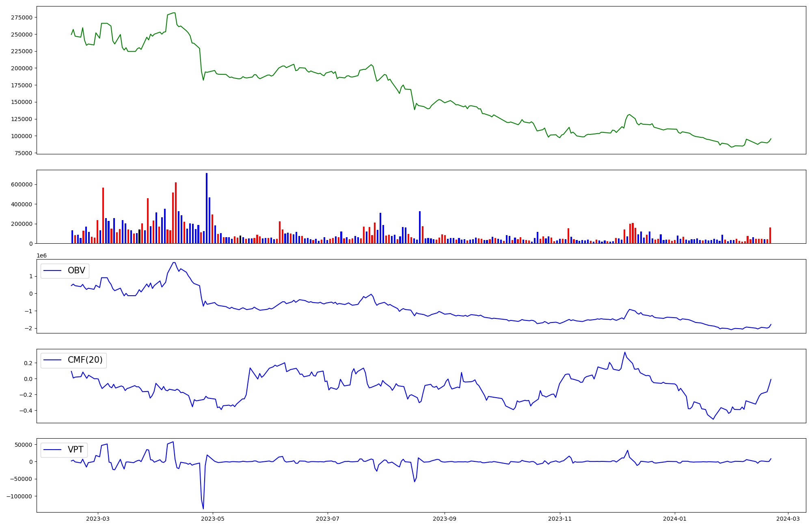The height and width of the screenshot is (528, 812).
Task: Click the 2024-03 x-axis date label
Action: pos(788,519)
